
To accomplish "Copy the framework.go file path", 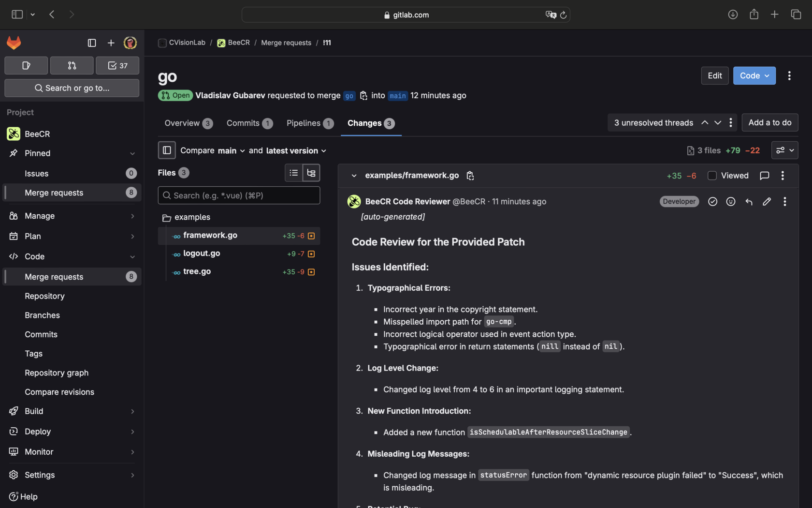I will (x=470, y=176).
